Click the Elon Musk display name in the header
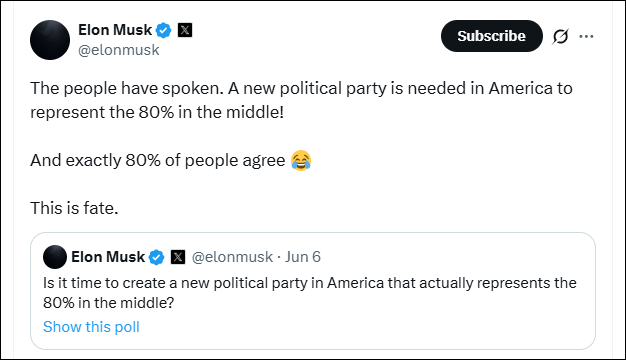626x360 pixels. point(115,30)
